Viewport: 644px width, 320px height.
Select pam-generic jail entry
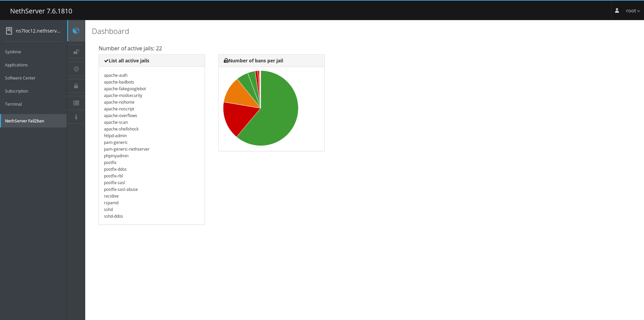click(x=116, y=143)
